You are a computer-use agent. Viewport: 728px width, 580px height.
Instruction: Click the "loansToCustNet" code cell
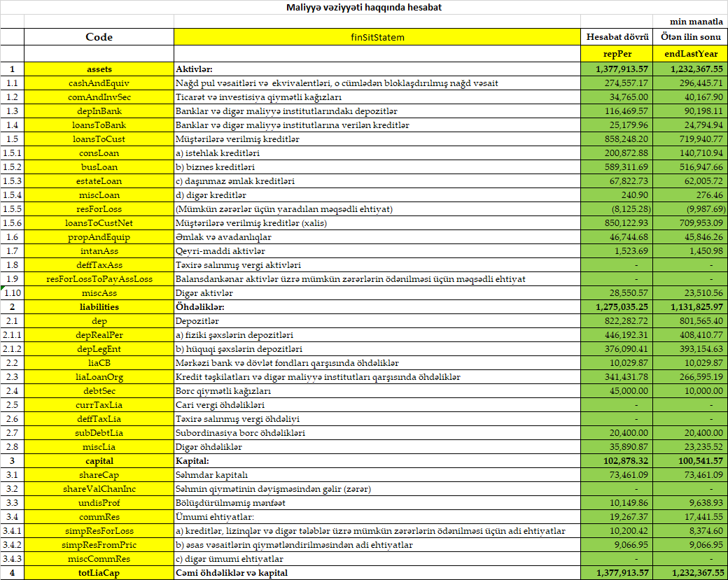coord(99,222)
